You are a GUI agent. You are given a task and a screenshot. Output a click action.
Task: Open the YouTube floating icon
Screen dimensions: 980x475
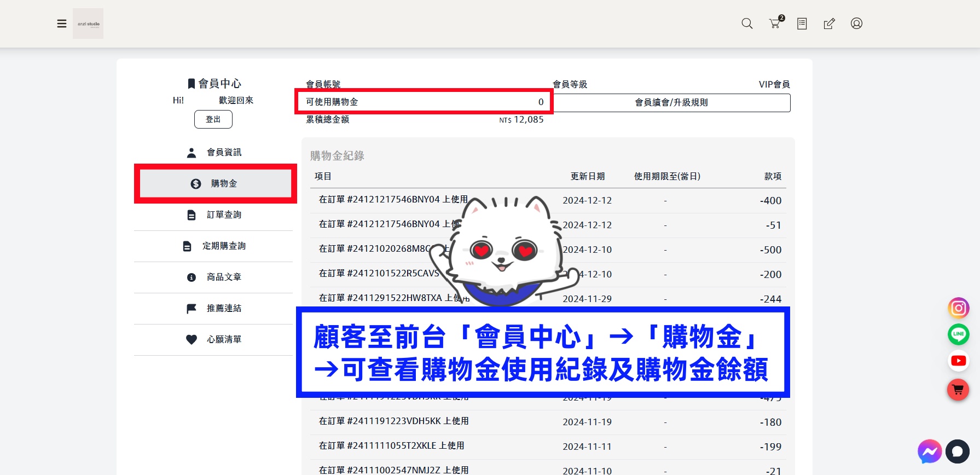pos(959,361)
